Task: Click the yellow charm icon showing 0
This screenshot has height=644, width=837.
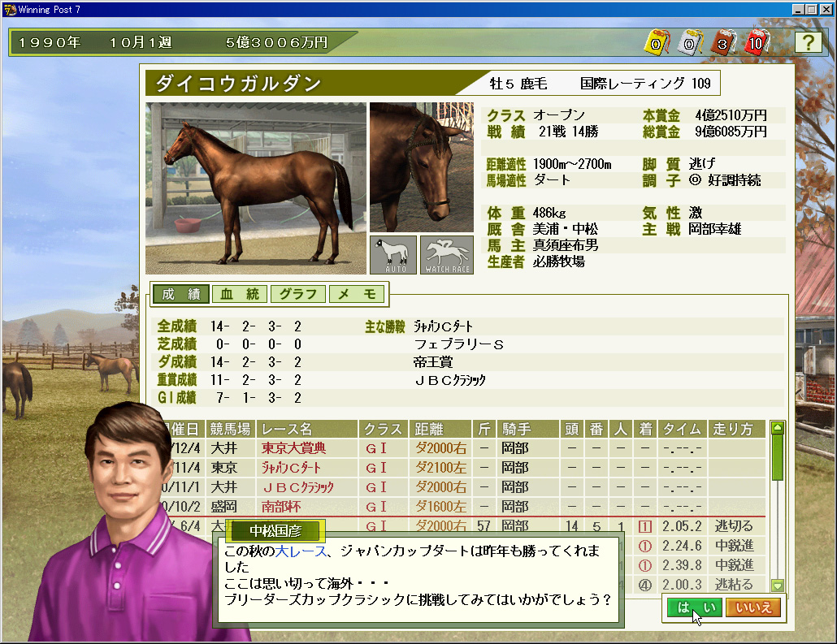Action: coord(657,43)
